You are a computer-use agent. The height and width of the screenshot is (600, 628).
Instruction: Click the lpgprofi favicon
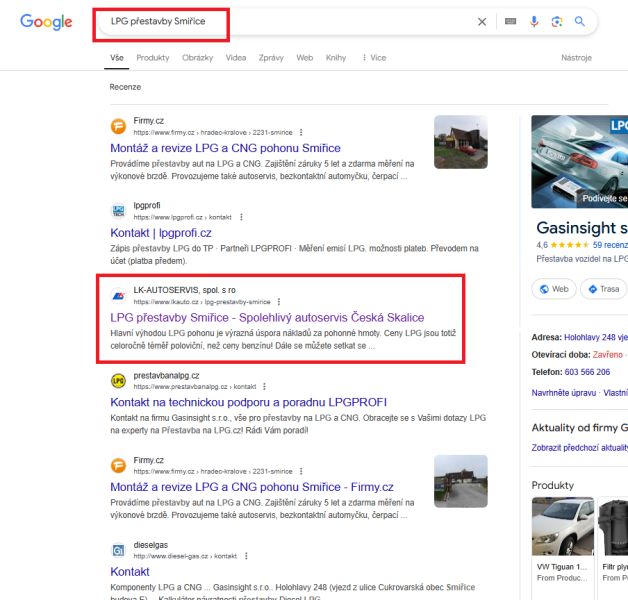click(x=118, y=211)
